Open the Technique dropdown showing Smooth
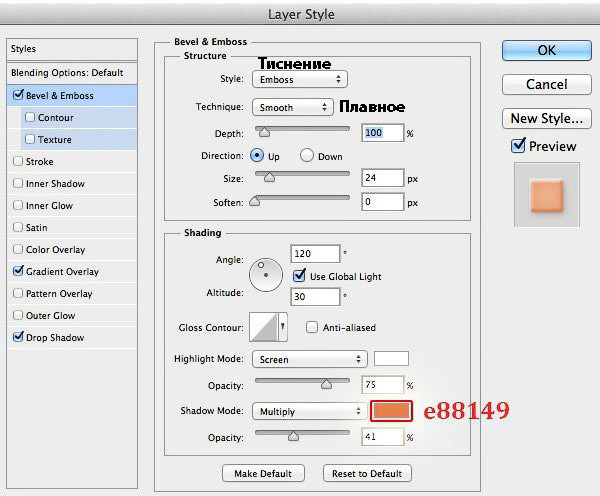Viewport: 600px width, 496px height. click(292, 107)
